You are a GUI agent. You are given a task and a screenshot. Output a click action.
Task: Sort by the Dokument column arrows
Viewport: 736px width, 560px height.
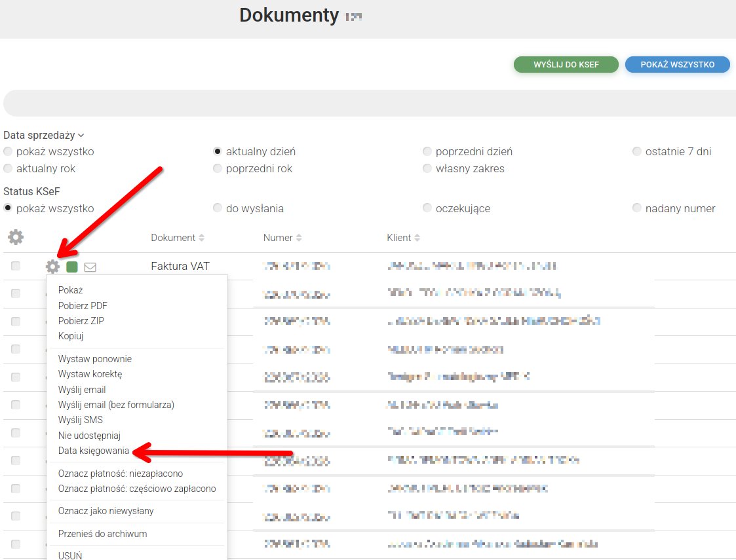(x=201, y=238)
